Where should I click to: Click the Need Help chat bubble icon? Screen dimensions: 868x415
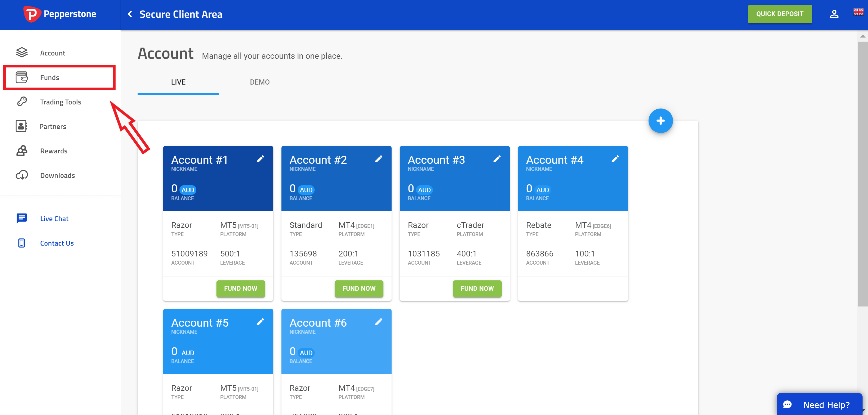click(x=787, y=405)
